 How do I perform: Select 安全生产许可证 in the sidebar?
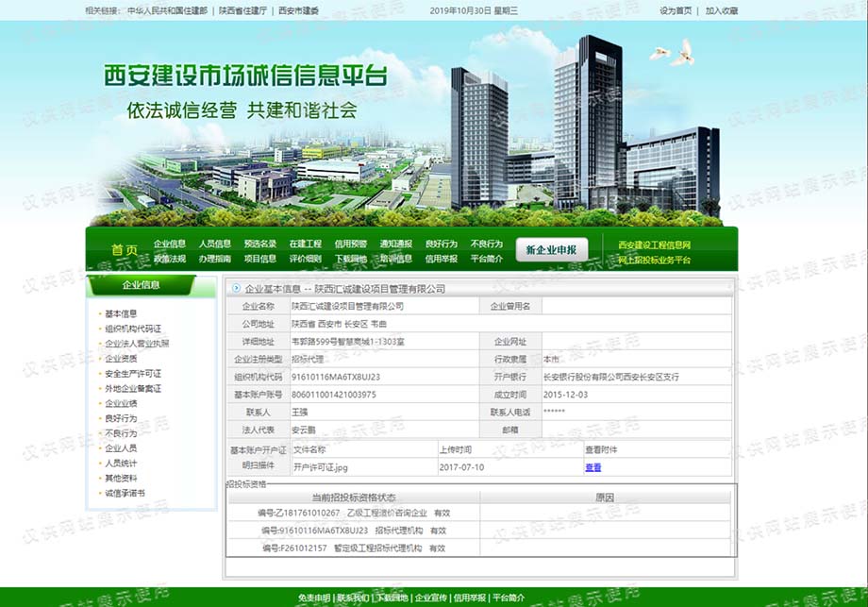(133, 373)
